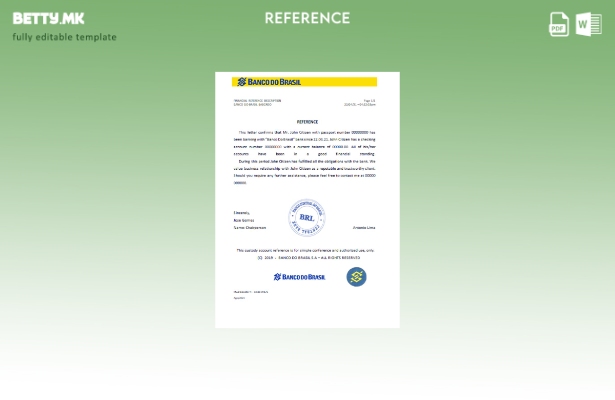Open the reference document preview thumbnail

(308, 200)
